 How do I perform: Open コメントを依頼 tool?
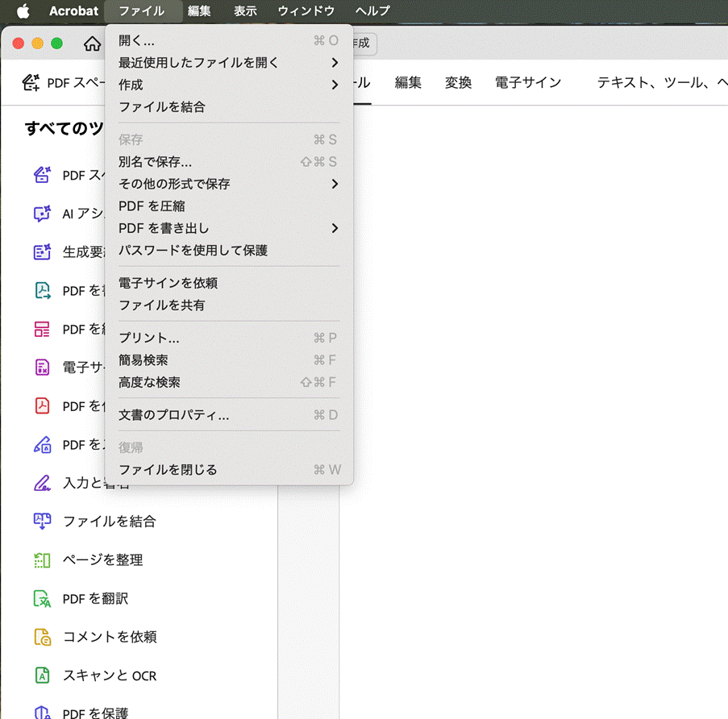tap(110, 637)
